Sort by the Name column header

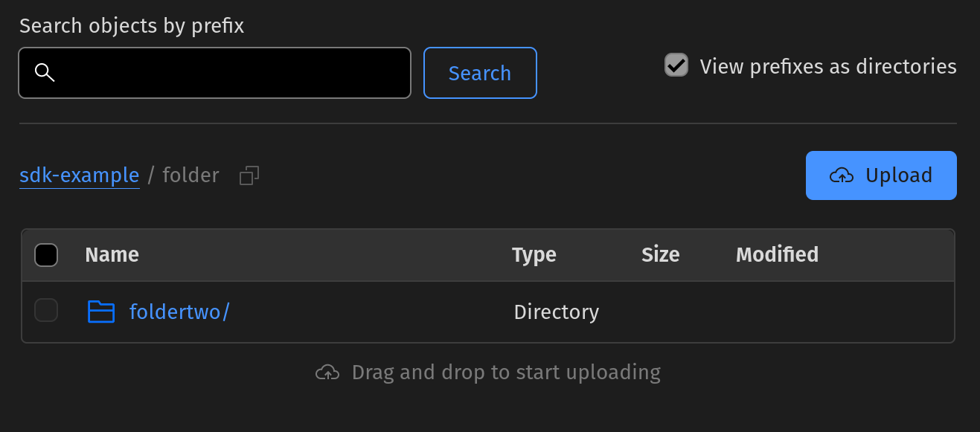(112, 254)
